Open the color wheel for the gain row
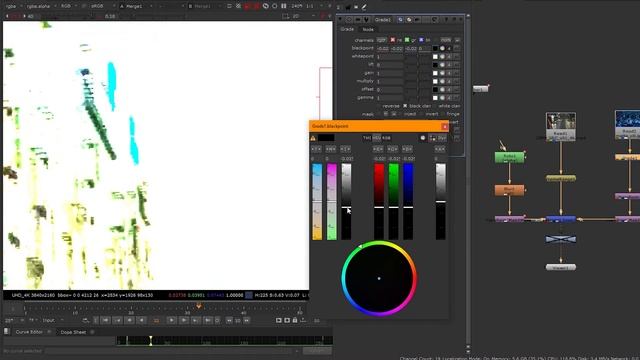 [442, 73]
